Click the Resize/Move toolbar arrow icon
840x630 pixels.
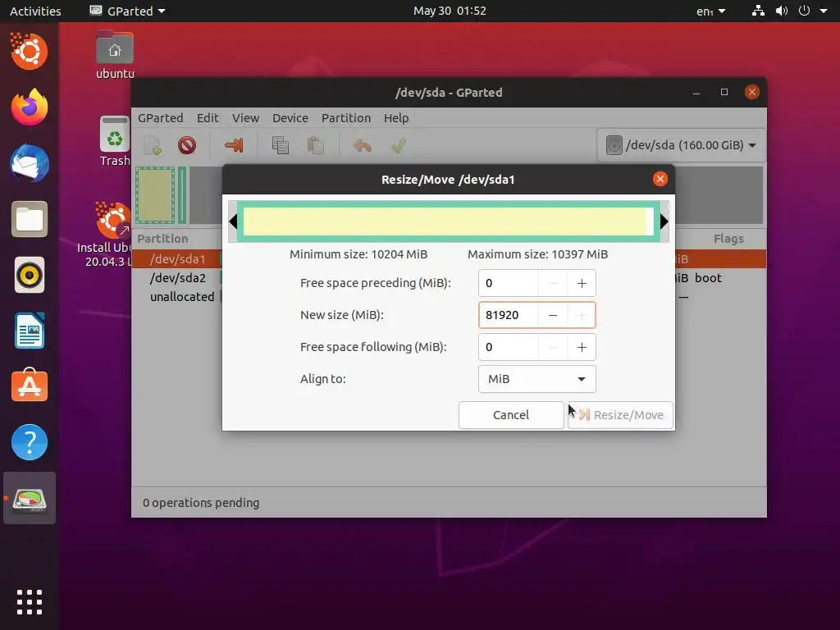click(234, 145)
